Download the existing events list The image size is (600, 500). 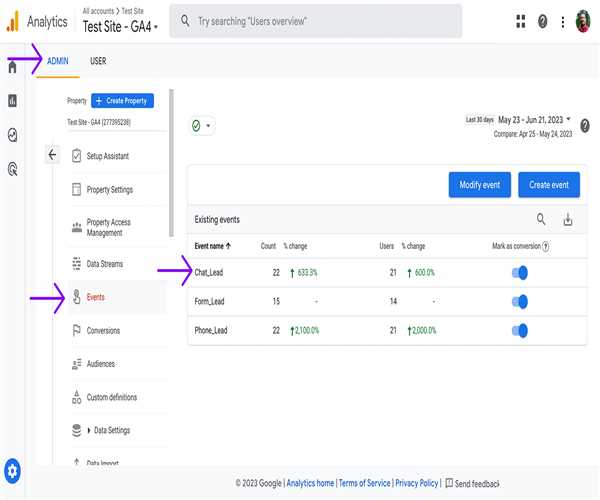tap(568, 219)
